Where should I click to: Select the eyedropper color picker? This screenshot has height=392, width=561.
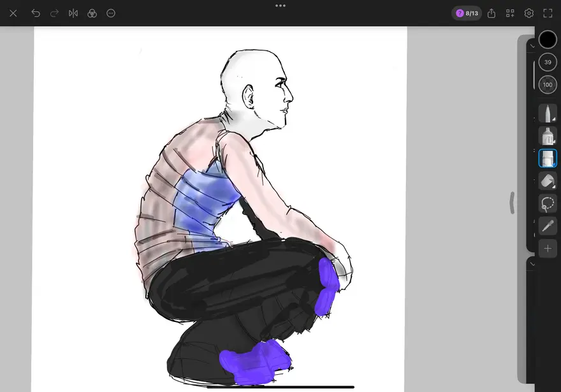(x=548, y=226)
